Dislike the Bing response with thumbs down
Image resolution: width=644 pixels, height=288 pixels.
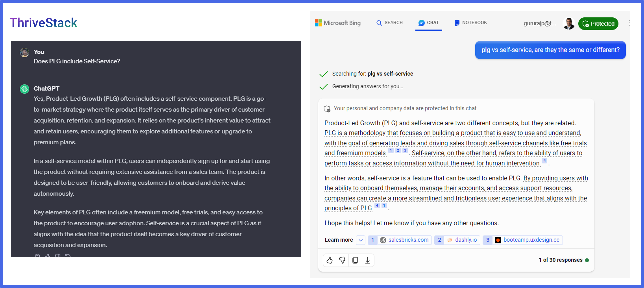(x=342, y=260)
